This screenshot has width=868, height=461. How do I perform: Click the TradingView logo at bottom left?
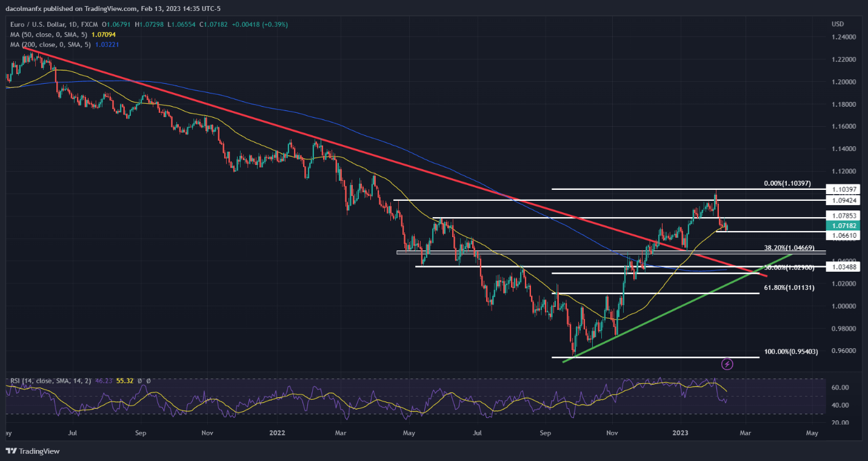(33, 451)
